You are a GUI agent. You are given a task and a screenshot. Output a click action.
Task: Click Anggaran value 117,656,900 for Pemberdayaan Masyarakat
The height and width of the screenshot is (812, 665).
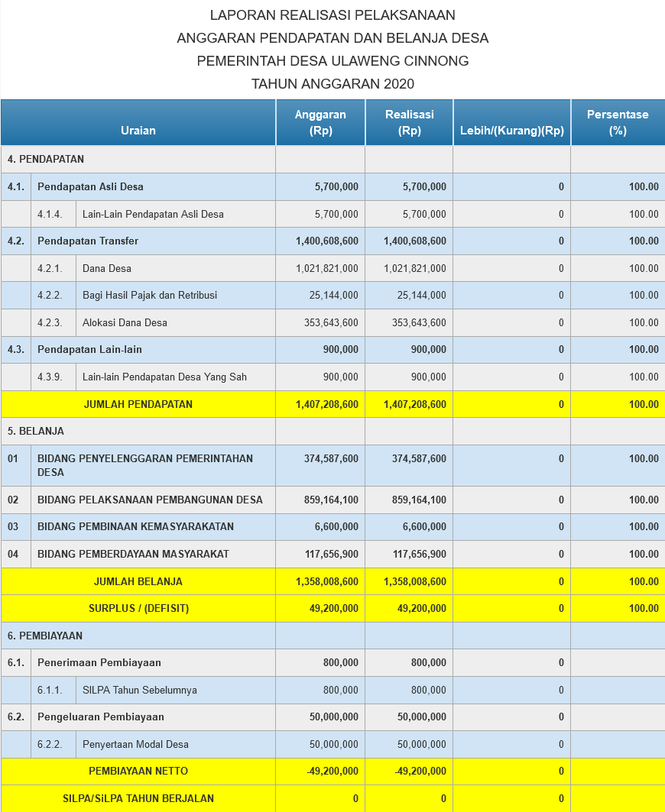(x=332, y=554)
